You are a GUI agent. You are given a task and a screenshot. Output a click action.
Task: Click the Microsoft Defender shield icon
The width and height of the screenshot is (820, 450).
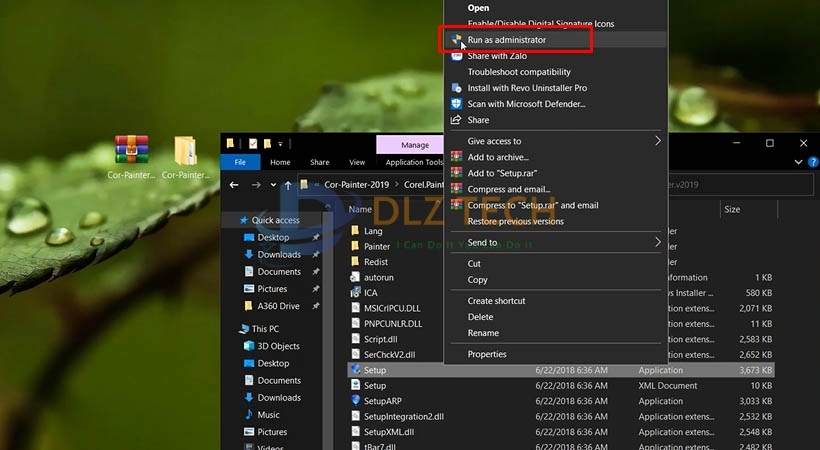click(x=457, y=104)
